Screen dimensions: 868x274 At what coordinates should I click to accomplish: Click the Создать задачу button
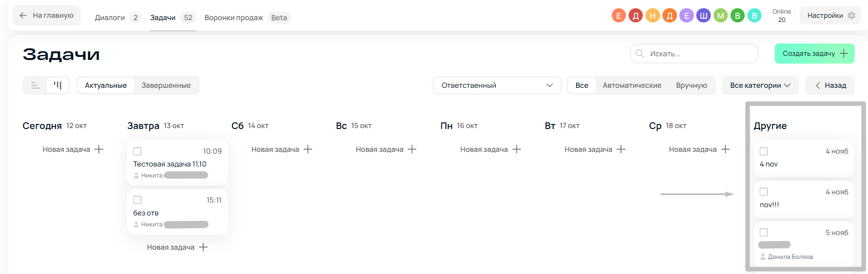pyautogui.click(x=815, y=54)
